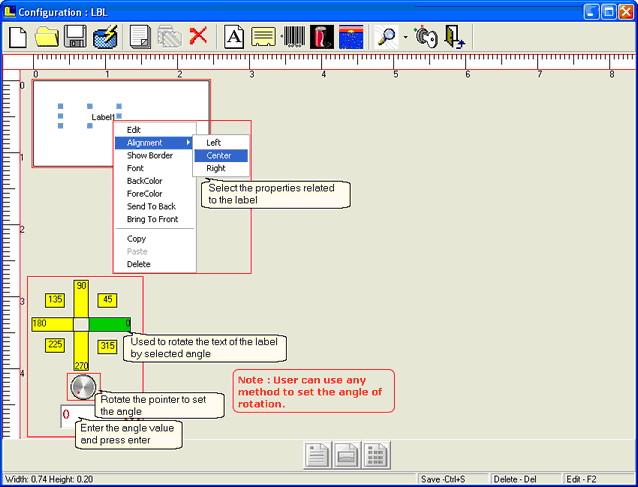Insert a barcode element
This screenshot has width=638, height=487.
pyautogui.click(x=293, y=37)
